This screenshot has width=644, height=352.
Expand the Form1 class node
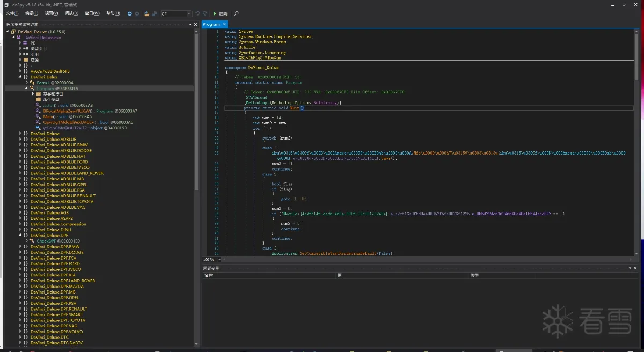[26, 83]
